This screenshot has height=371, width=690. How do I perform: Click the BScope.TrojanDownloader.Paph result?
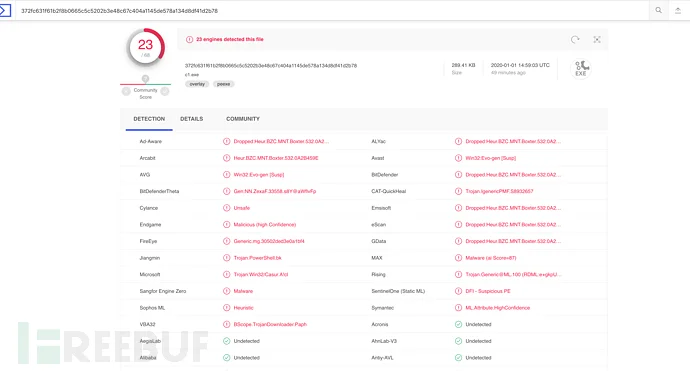270,324
